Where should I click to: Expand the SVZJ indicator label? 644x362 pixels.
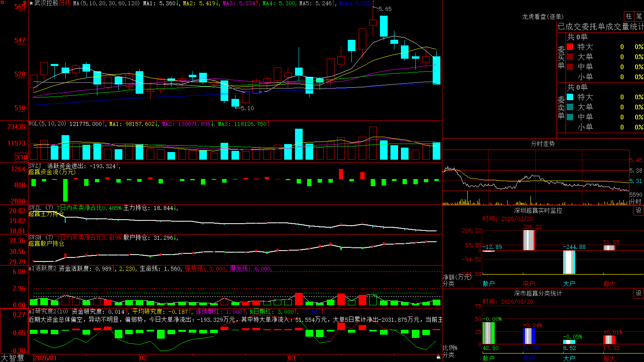tap(35, 166)
